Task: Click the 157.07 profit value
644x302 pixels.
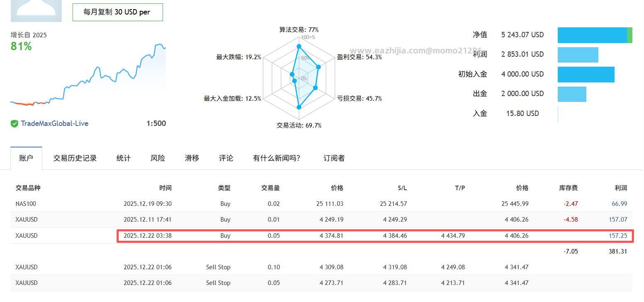Action: pos(618,220)
